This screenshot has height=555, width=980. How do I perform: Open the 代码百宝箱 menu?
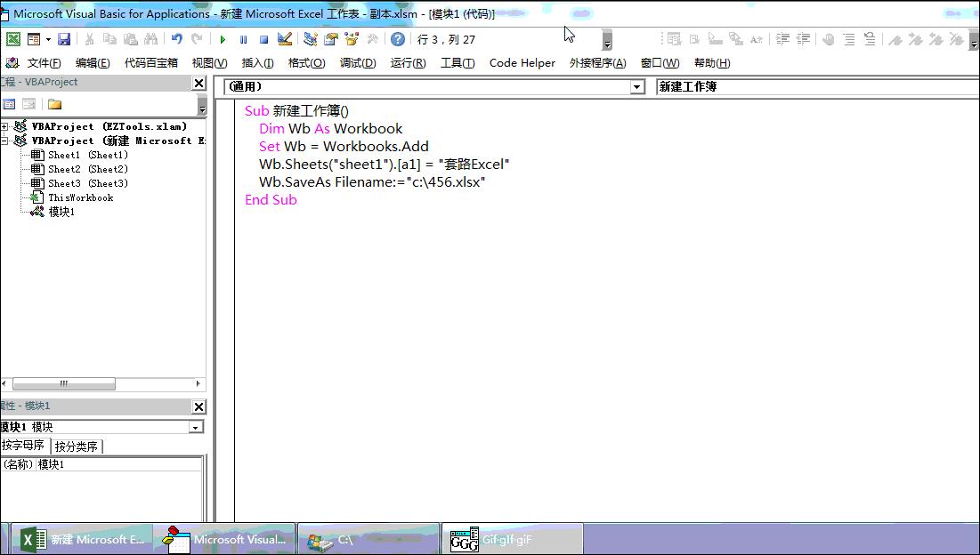[x=150, y=63]
